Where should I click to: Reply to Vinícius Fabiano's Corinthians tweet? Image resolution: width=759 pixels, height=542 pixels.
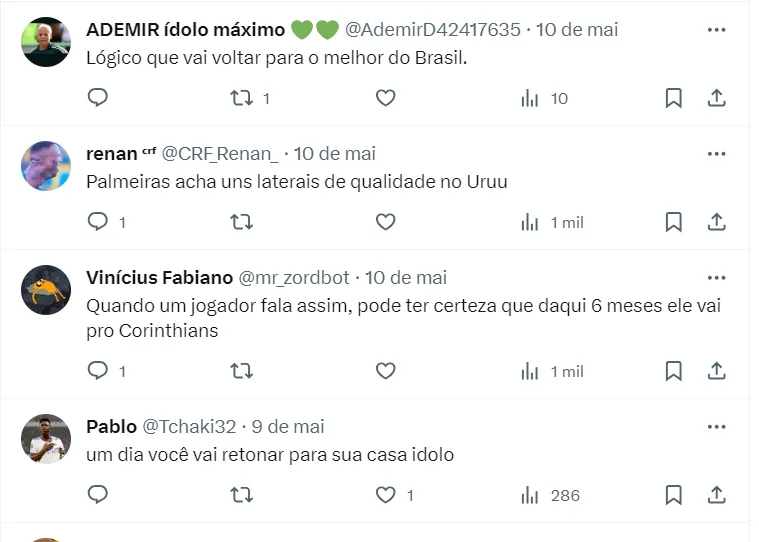tap(98, 371)
